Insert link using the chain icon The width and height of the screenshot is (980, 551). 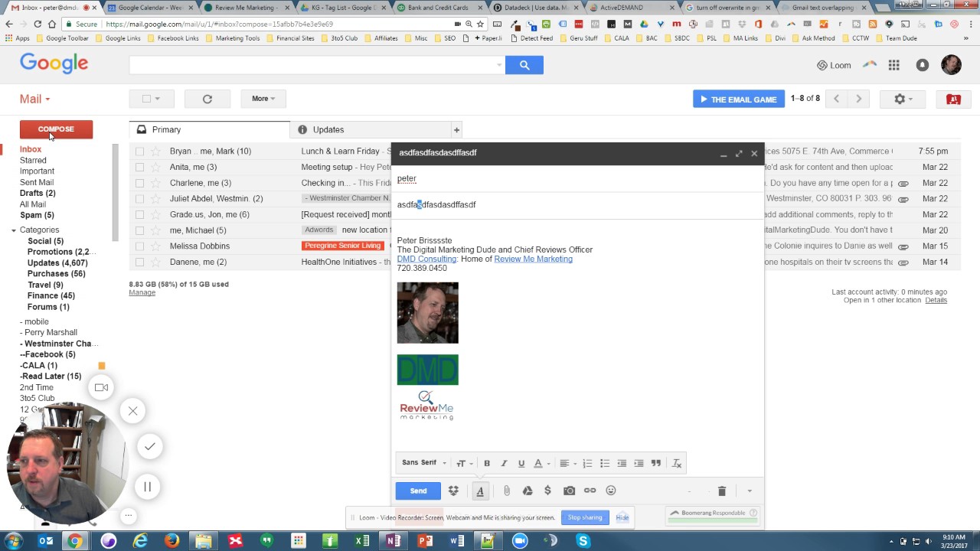pos(590,491)
